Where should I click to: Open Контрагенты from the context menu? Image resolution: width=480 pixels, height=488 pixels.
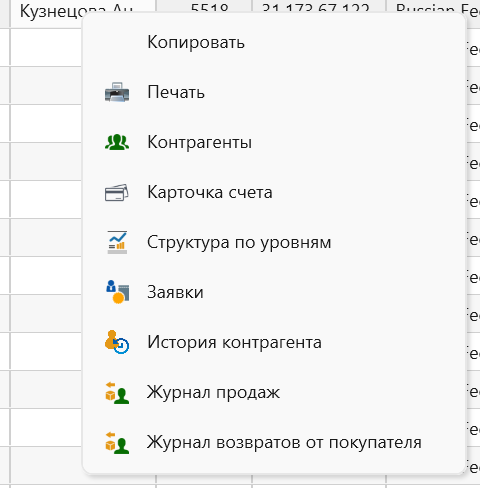[273, 142]
